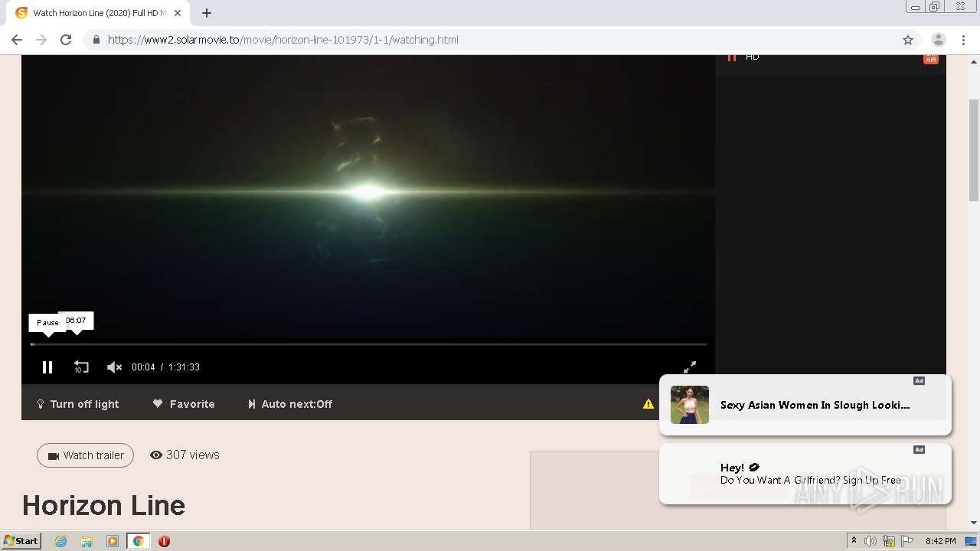Viewport: 980px width, 551px height.
Task: Rewind video 10 seconds
Action: (x=81, y=367)
